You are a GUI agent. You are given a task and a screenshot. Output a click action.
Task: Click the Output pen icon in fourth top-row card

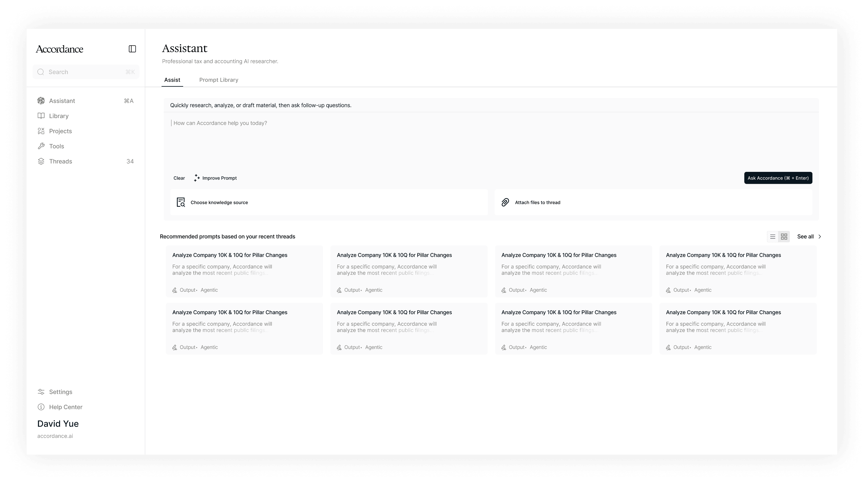point(668,290)
